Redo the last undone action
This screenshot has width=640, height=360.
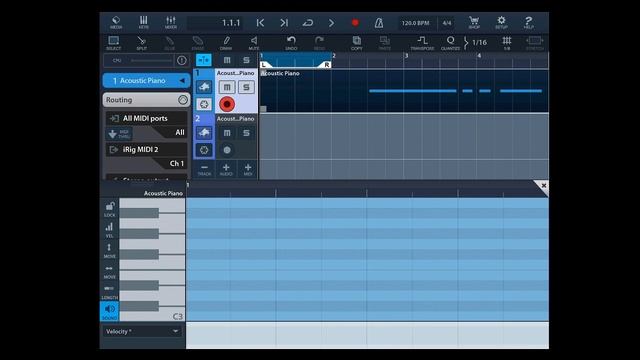[x=319, y=43]
